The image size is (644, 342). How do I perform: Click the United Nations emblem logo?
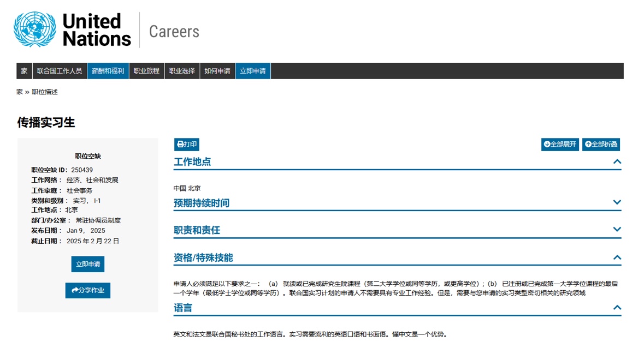click(x=35, y=29)
